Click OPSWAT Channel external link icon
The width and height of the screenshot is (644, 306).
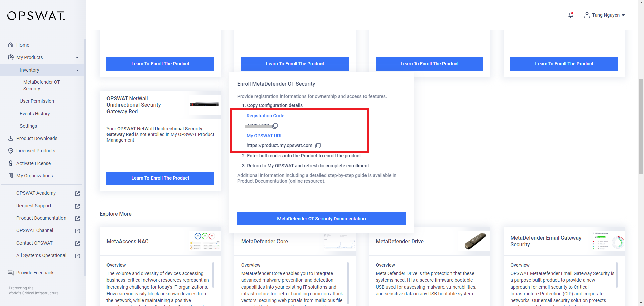[77, 231]
